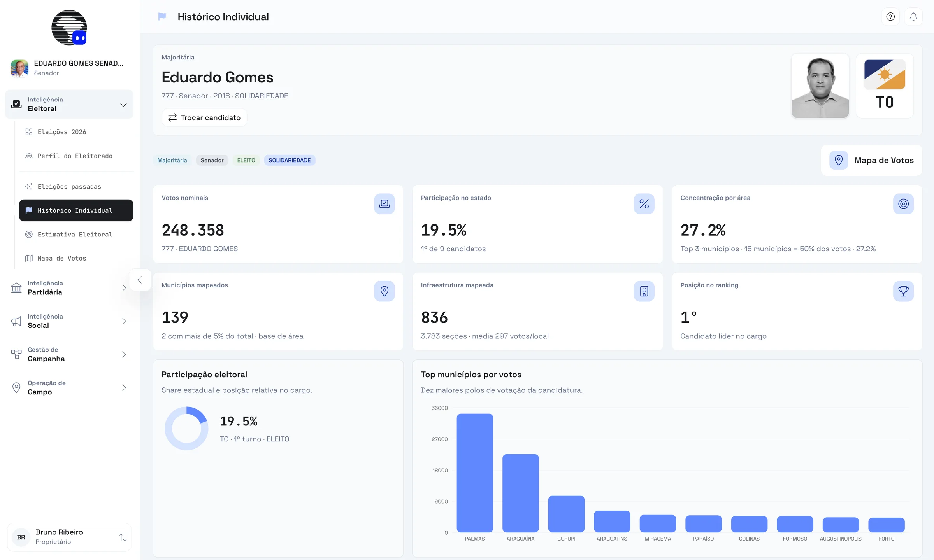This screenshot has width=934, height=560.
Task: Expand Inteligência Social chevron
Action: coord(124,321)
